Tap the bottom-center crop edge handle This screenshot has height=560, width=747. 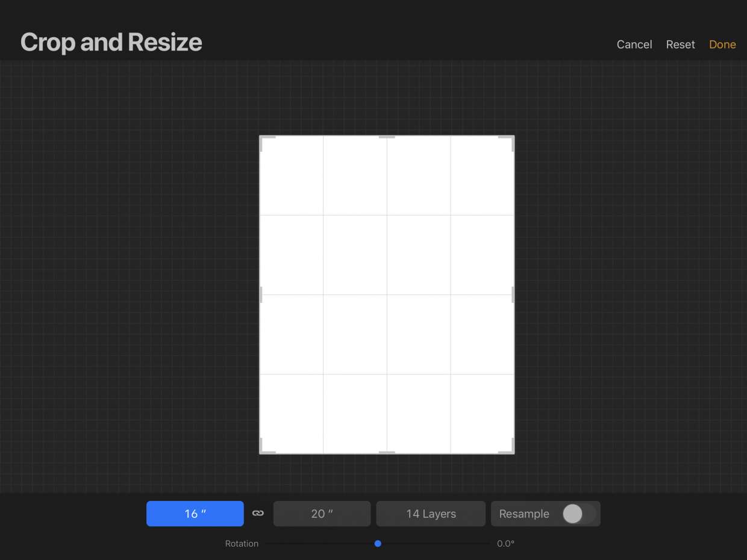point(386,452)
